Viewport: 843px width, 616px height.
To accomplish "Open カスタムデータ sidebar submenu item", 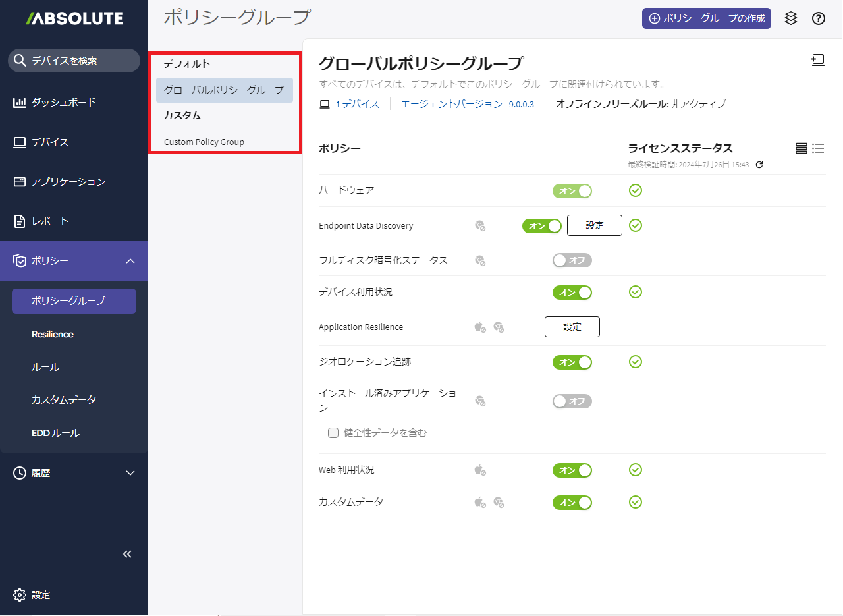I will 64,400.
